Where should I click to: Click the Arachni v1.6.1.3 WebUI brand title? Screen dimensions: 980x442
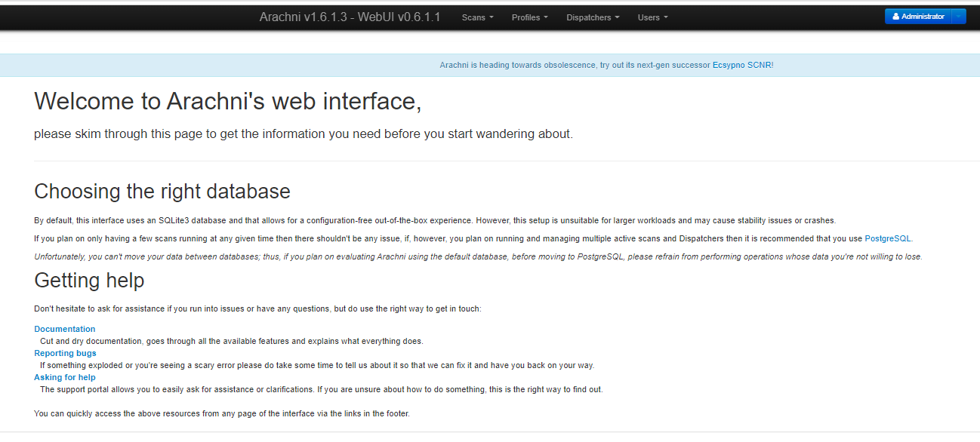[x=350, y=17]
